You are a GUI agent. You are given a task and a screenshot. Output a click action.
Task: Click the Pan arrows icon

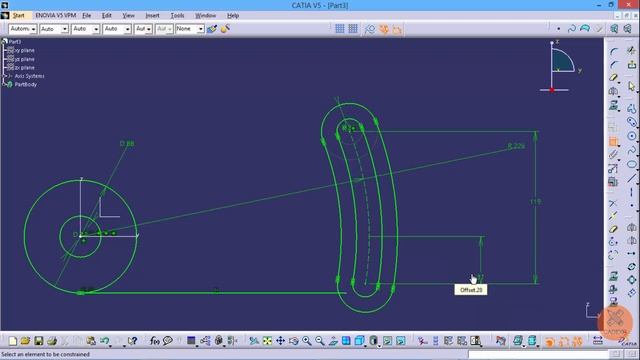(280, 341)
